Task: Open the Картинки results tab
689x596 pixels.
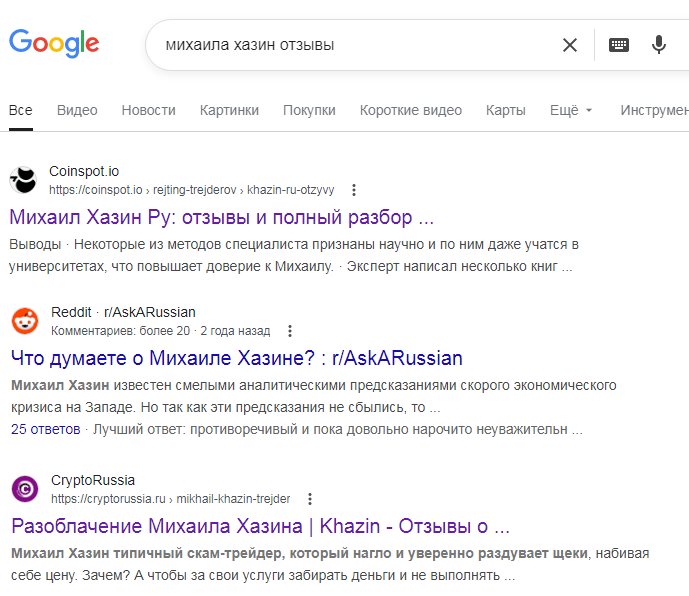Action: point(229,110)
